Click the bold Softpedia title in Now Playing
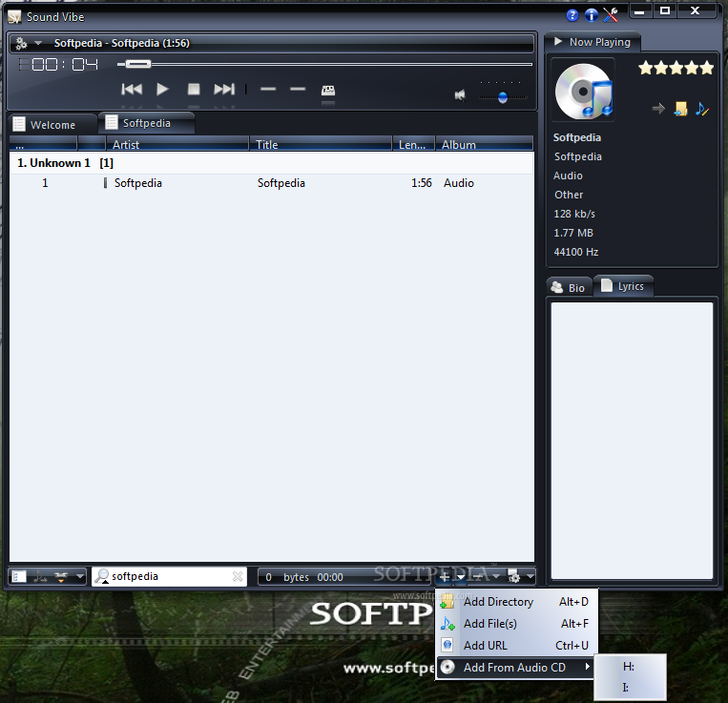This screenshot has width=728, height=703. [577, 137]
